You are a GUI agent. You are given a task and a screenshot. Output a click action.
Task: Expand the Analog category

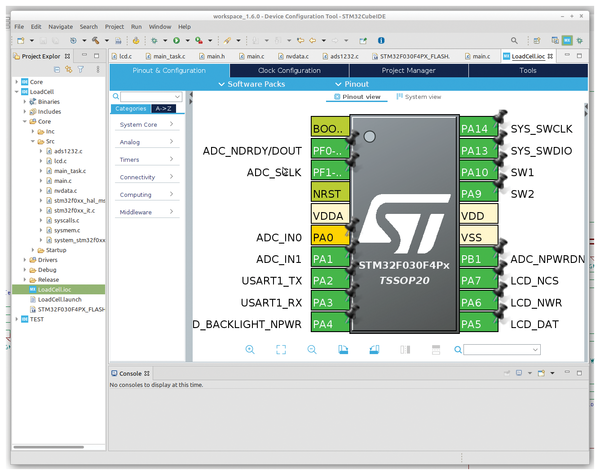147,142
